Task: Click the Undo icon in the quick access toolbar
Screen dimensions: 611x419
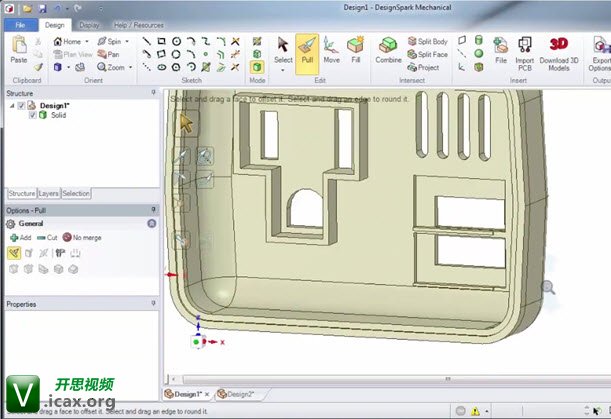Action: pos(57,9)
